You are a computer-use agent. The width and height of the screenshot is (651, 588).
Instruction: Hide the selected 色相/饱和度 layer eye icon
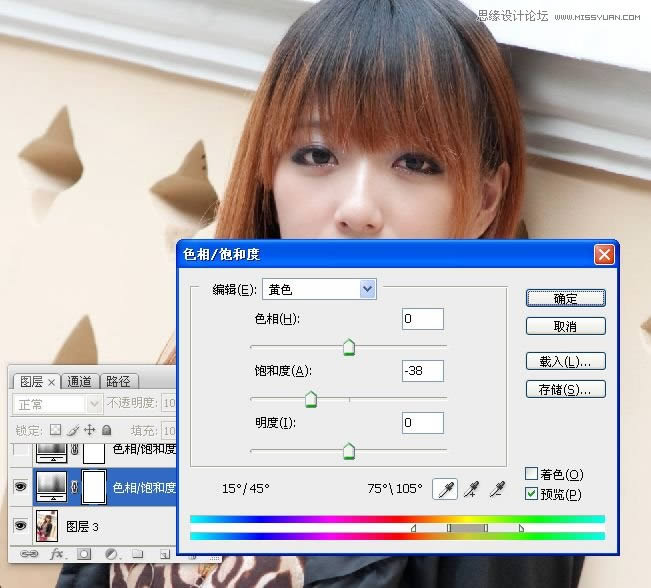point(20,488)
